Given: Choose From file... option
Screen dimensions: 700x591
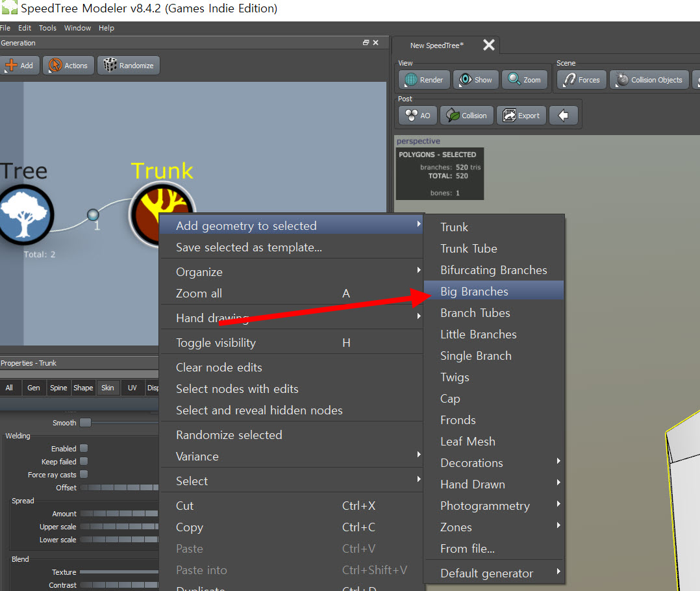Looking at the screenshot, I should (494, 549).
